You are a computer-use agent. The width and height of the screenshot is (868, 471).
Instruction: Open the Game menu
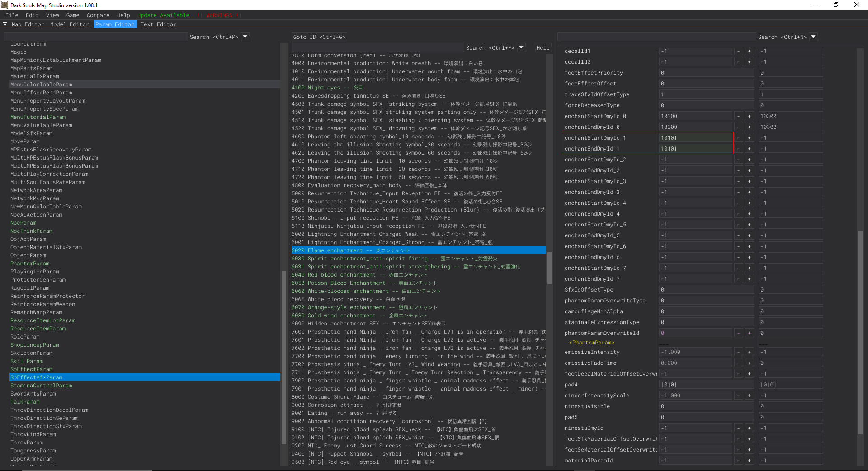click(x=73, y=15)
